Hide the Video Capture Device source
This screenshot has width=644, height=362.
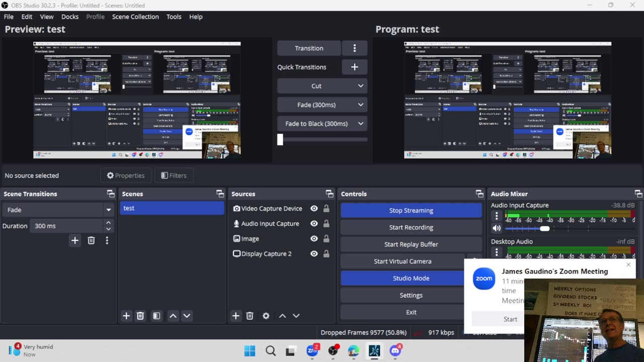314,209
